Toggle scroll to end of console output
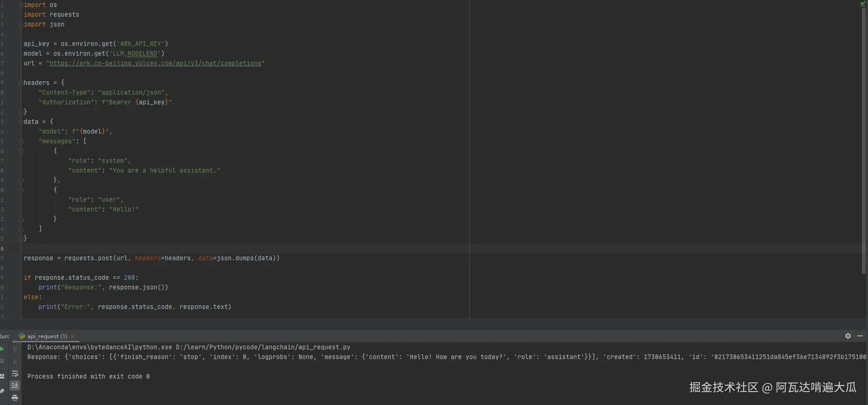Image resolution: width=868 pixels, height=405 pixels. click(15, 386)
